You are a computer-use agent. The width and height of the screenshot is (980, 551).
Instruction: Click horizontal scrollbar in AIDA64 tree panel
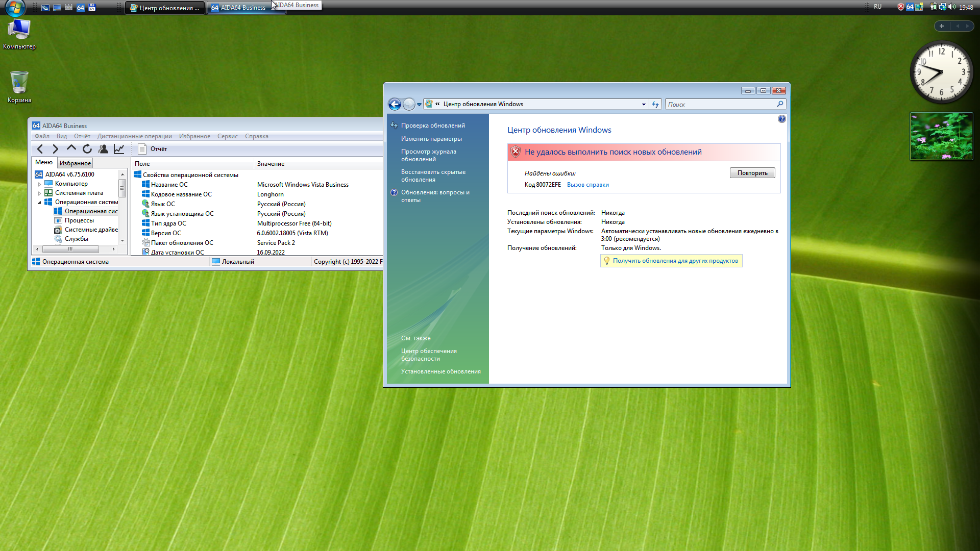click(x=70, y=249)
